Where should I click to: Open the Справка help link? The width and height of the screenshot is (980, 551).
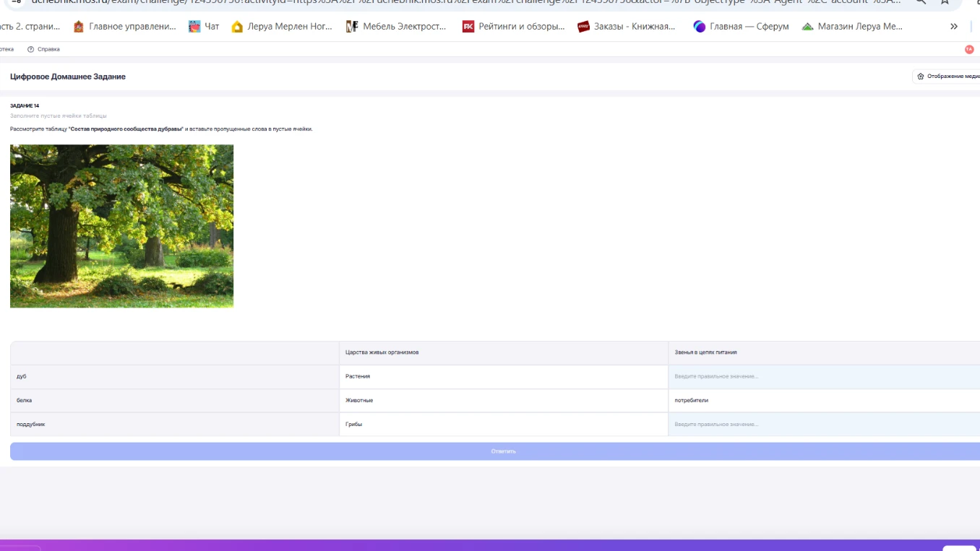tap(43, 49)
